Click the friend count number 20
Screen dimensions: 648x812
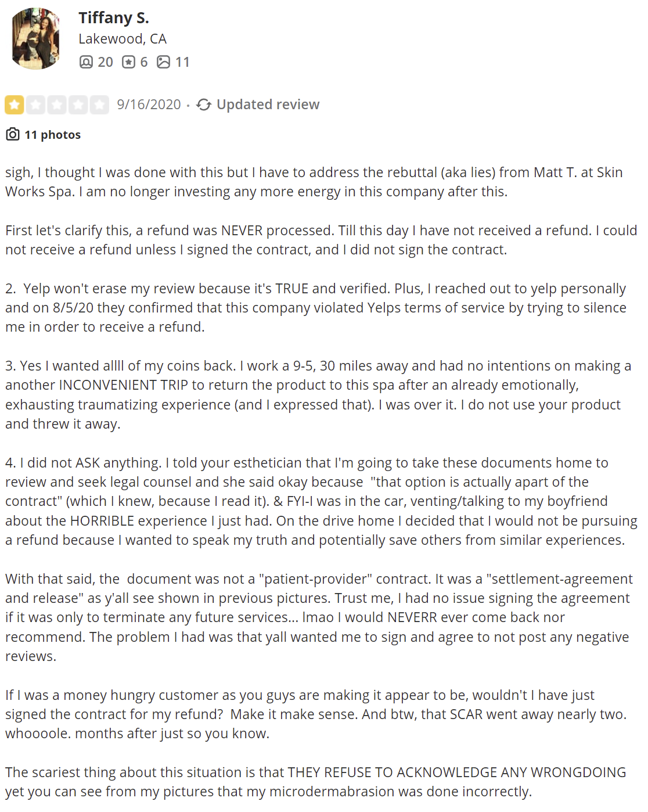[105, 62]
